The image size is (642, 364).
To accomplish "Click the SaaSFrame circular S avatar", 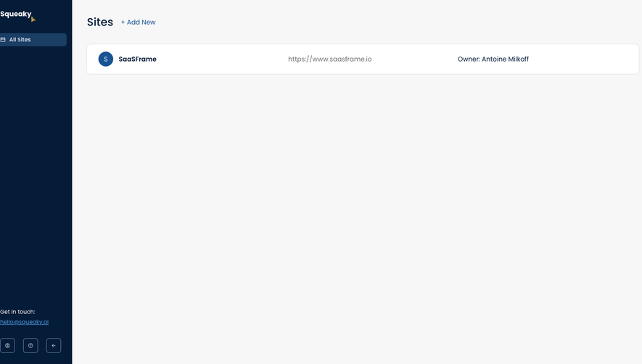I will pos(106,59).
